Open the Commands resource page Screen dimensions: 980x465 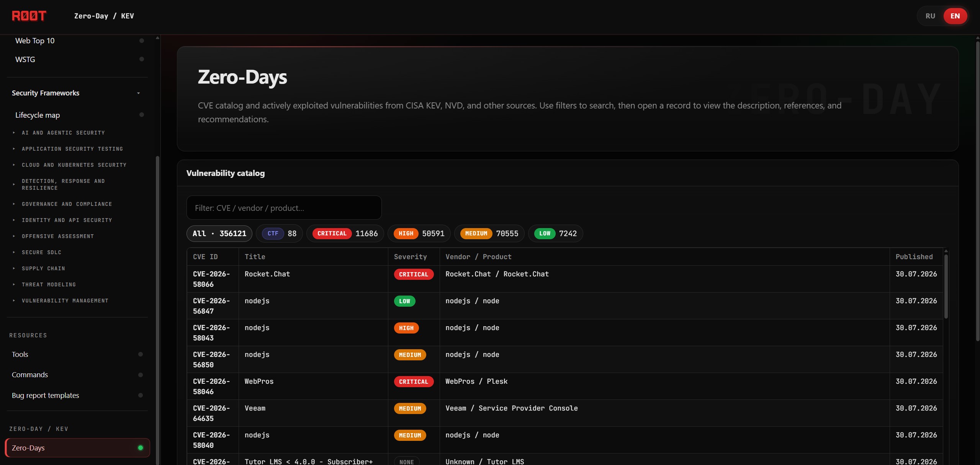[30, 375]
